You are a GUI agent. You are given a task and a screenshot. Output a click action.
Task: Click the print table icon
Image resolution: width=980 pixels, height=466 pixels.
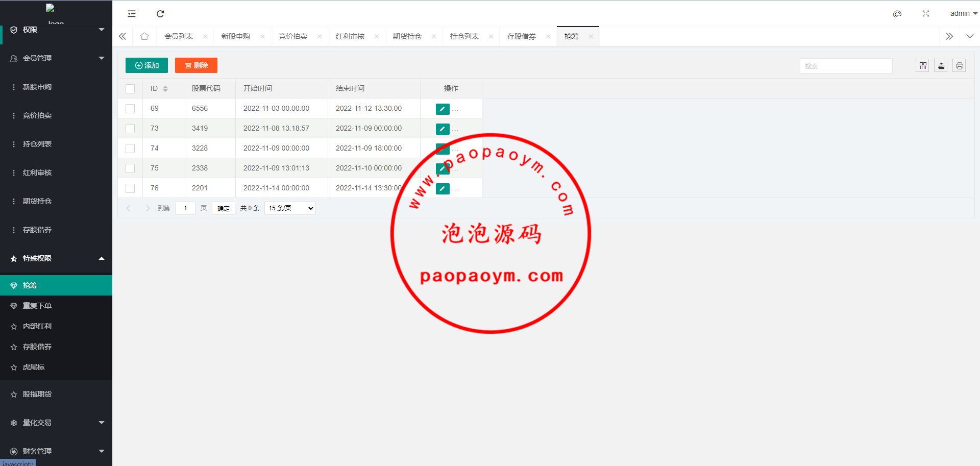(960, 65)
